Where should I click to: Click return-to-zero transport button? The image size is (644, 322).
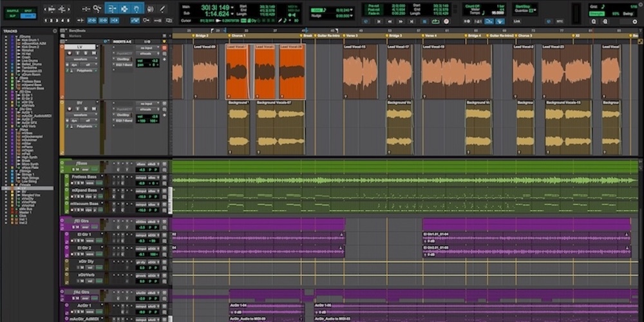379,21
